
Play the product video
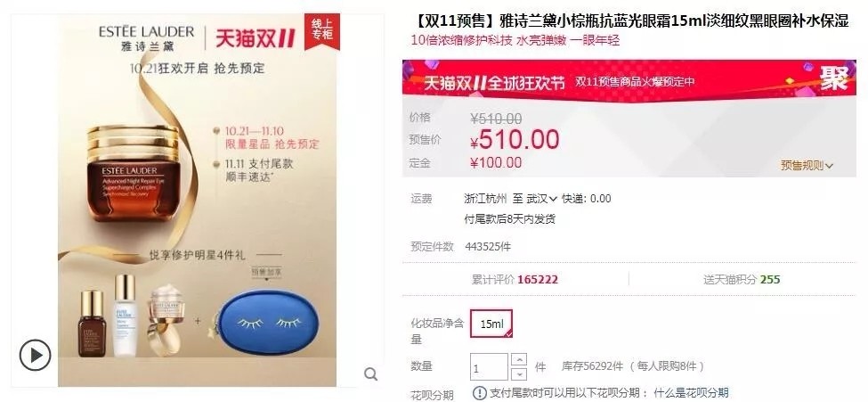click(35, 355)
